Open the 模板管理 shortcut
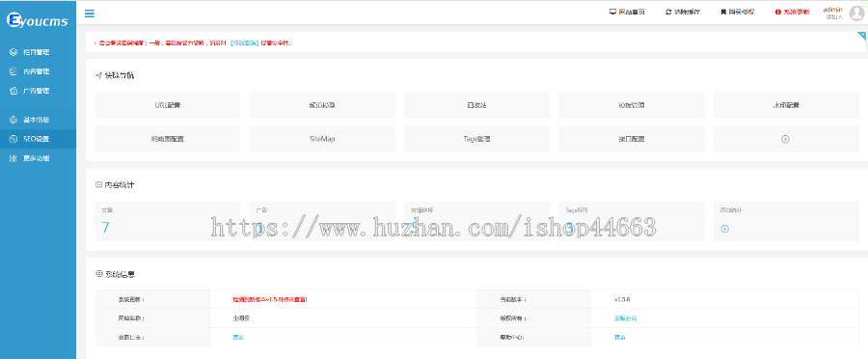The width and height of the screenshot is (868, 359). tap(631, 104)
